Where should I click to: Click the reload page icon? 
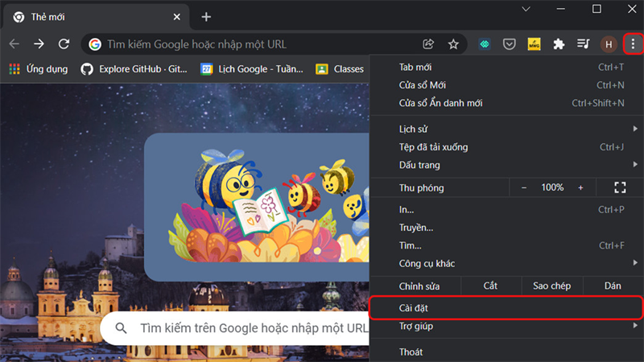click(x=64, y=44)
